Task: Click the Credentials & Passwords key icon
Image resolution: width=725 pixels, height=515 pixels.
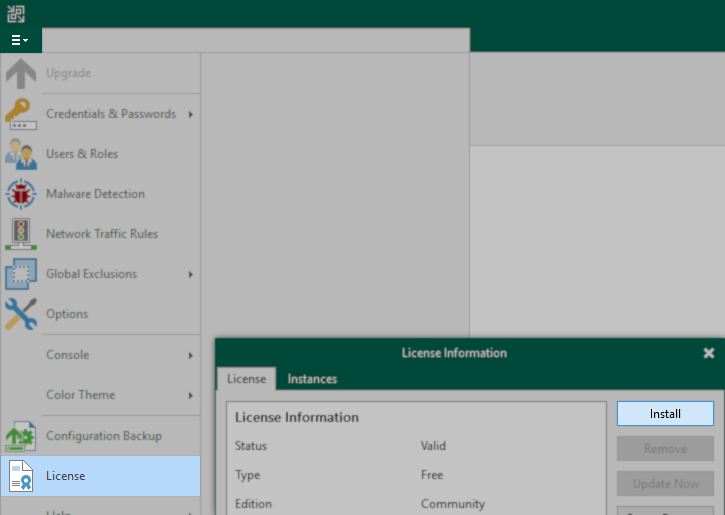Action: 21,114
